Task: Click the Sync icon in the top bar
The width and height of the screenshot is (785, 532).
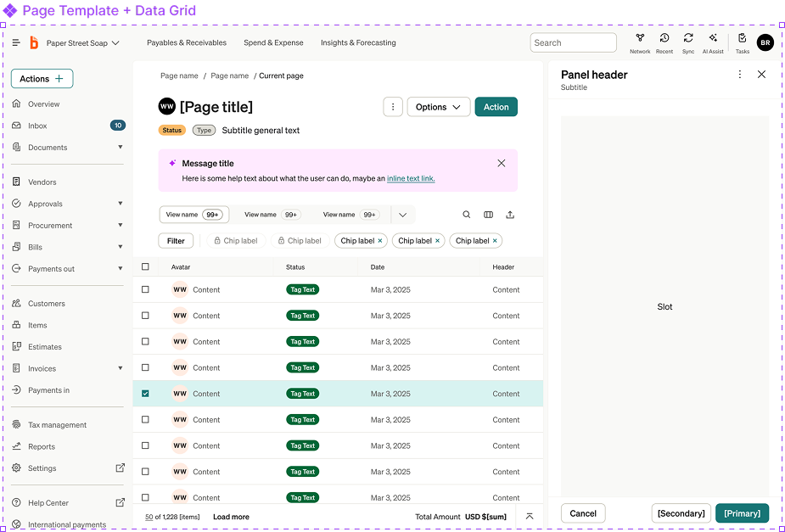Action: 688,41
